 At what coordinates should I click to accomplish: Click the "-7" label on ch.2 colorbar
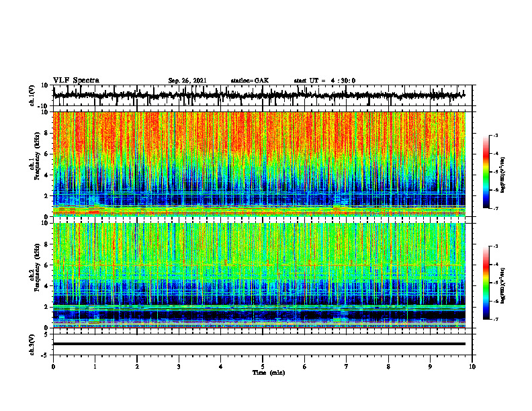tap(495, 320)
